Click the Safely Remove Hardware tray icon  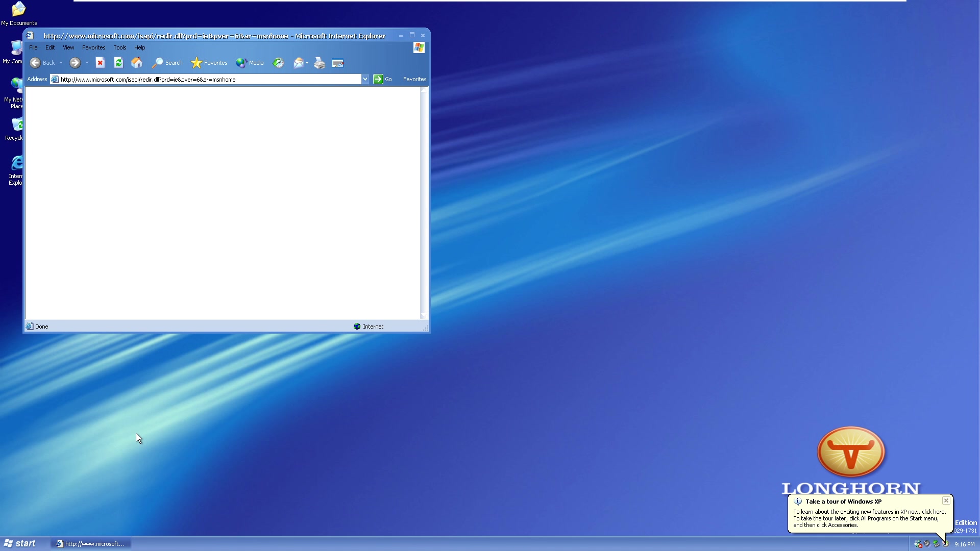(x=936, y=544)
